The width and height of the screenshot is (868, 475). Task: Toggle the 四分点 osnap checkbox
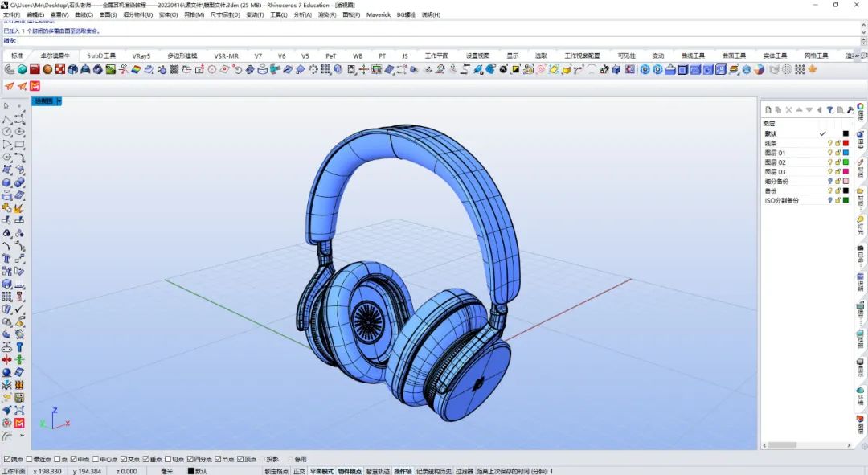click(190, 459)
